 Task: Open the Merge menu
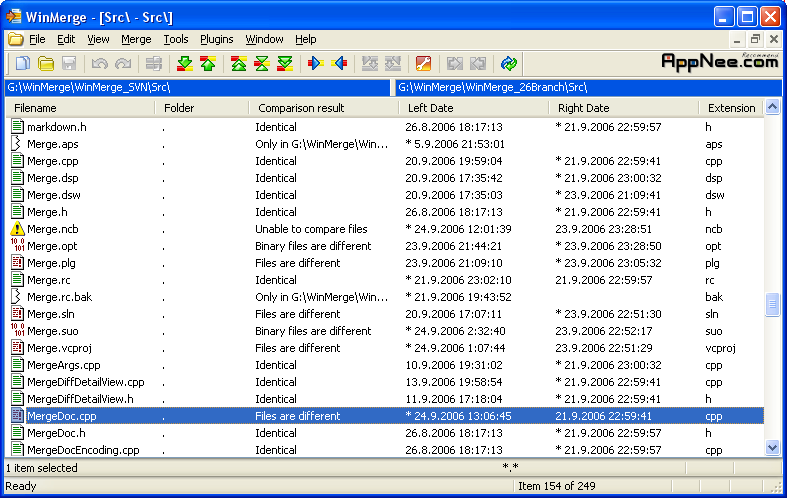(136, 39)
